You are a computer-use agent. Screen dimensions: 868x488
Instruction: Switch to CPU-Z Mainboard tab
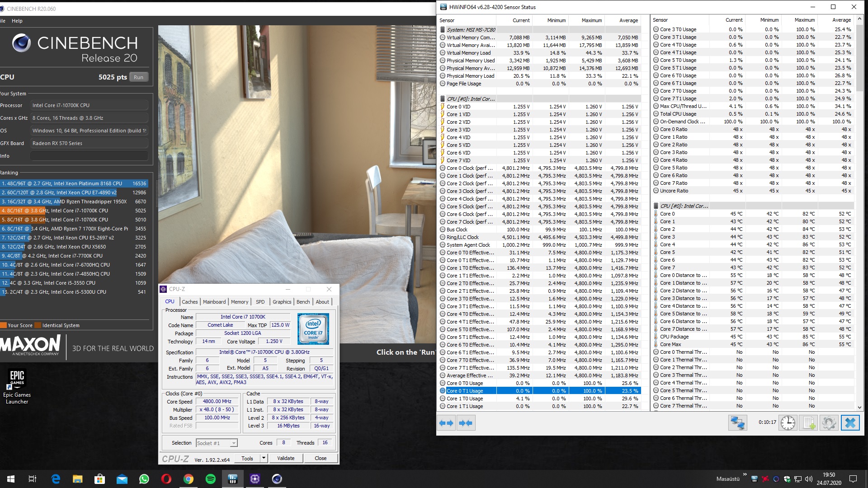tap(214, 302)
